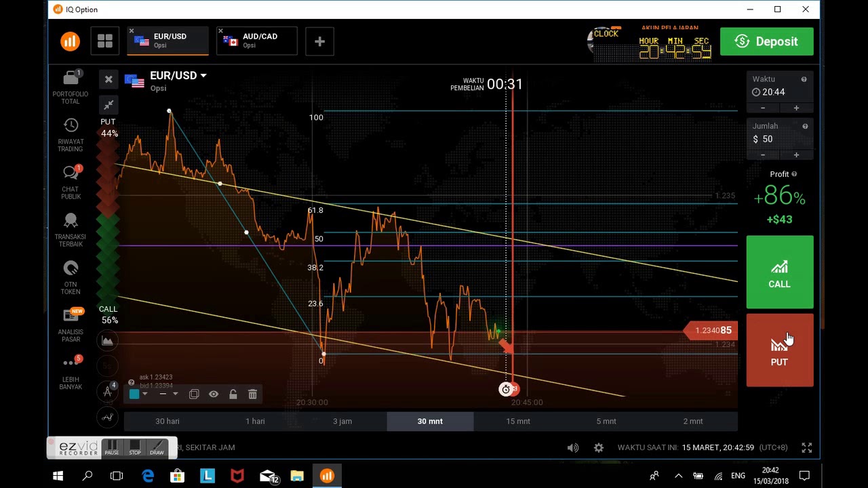
Task: Click the ask/bid help question icon
Action: click(132, 382)
